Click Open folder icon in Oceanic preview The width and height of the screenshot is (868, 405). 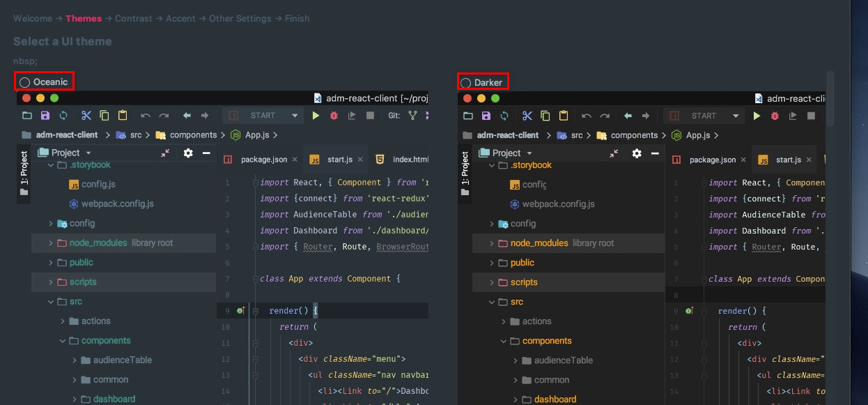coord(27,116)
